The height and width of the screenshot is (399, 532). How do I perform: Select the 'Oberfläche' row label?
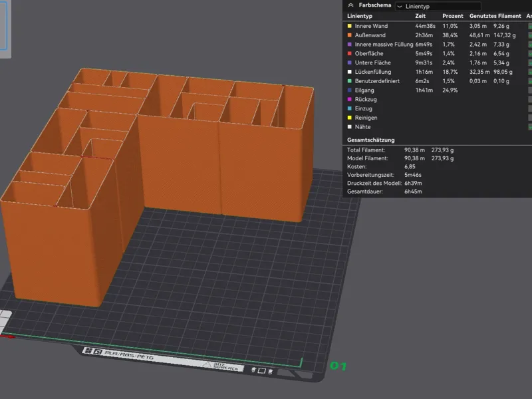[369, 53]
